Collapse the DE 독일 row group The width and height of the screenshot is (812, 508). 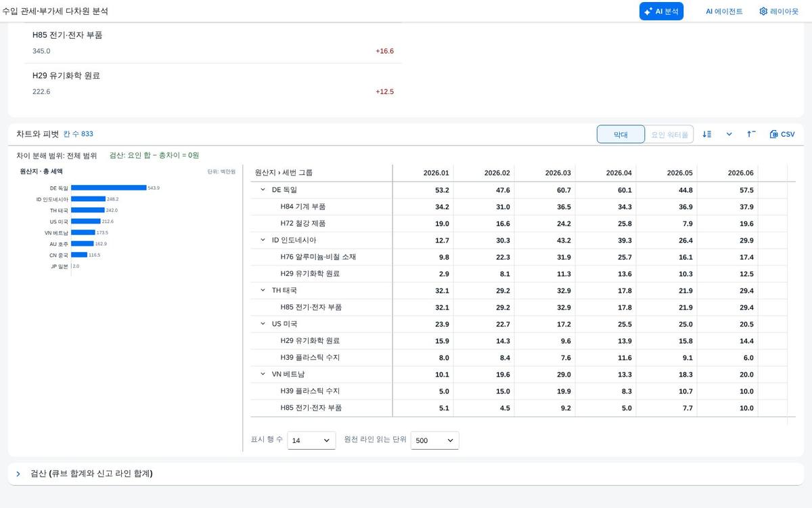point(263,190)
